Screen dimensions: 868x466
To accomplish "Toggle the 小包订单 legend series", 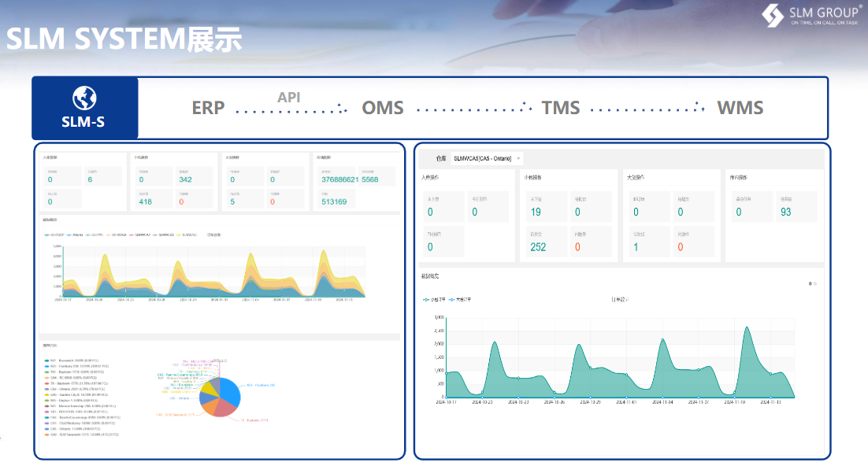I will coord(435,299).
